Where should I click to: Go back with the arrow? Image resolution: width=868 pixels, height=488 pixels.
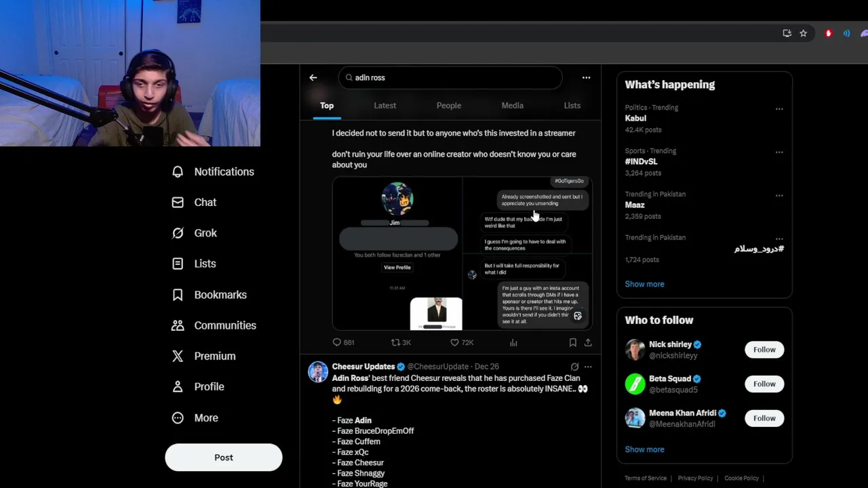[313, 77]
